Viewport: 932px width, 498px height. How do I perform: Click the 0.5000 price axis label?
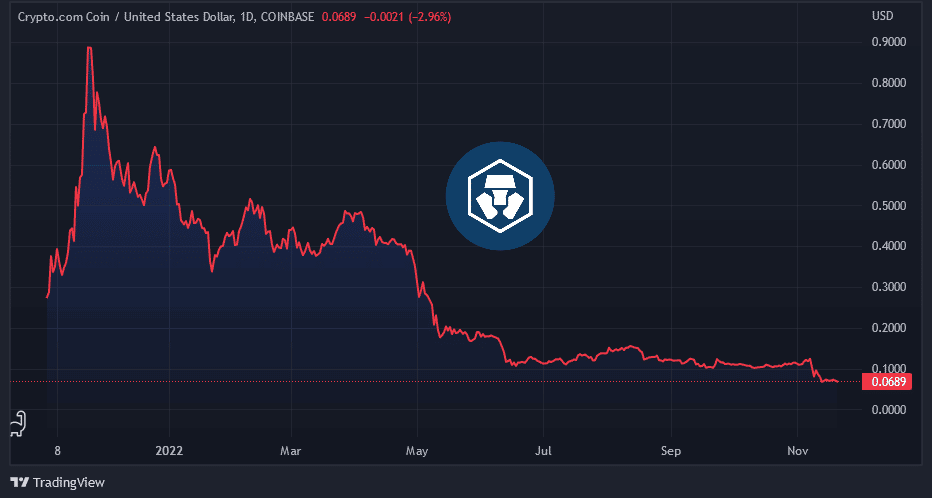click(889, 206)
